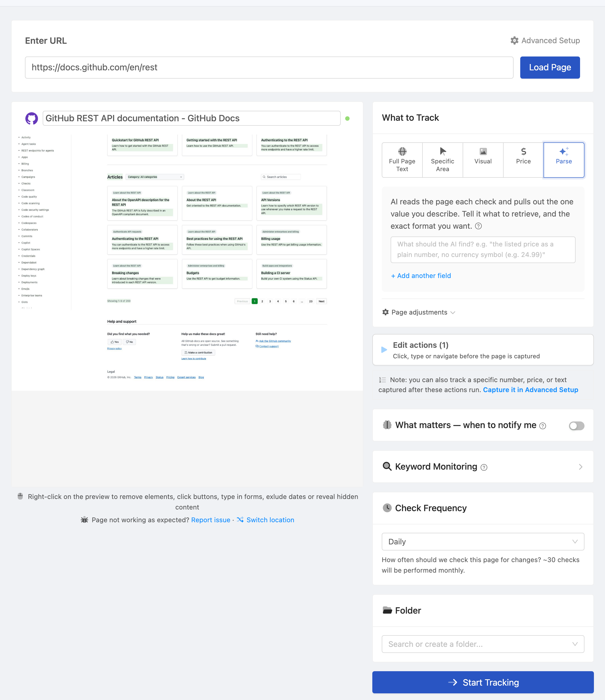Click the numbered list icon beside Note

[x=382, y=380]
